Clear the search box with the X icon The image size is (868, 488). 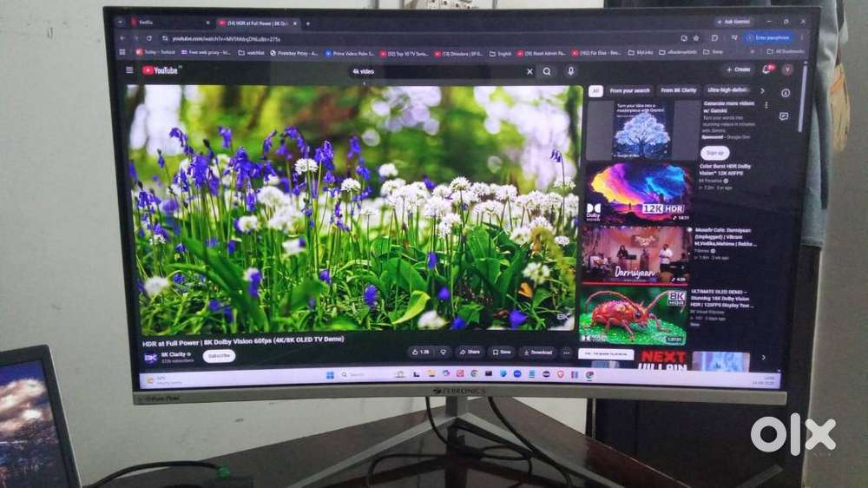click(529, 71)
